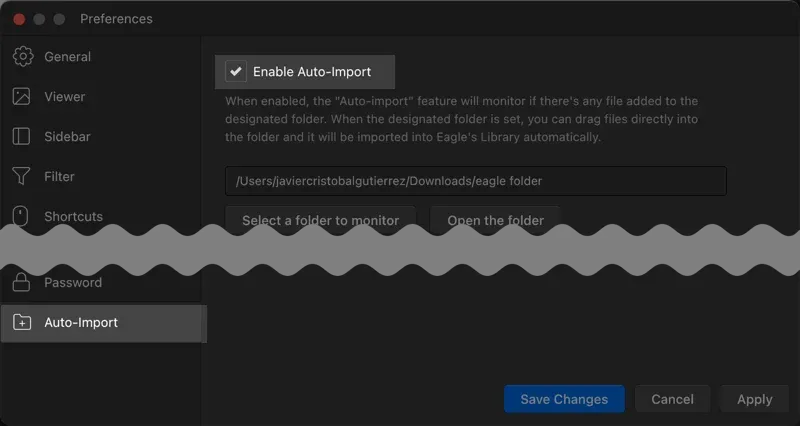This screenshot has height=426, width=800.
Task: Cancel the preference changes
Action: tap(672, 399)
